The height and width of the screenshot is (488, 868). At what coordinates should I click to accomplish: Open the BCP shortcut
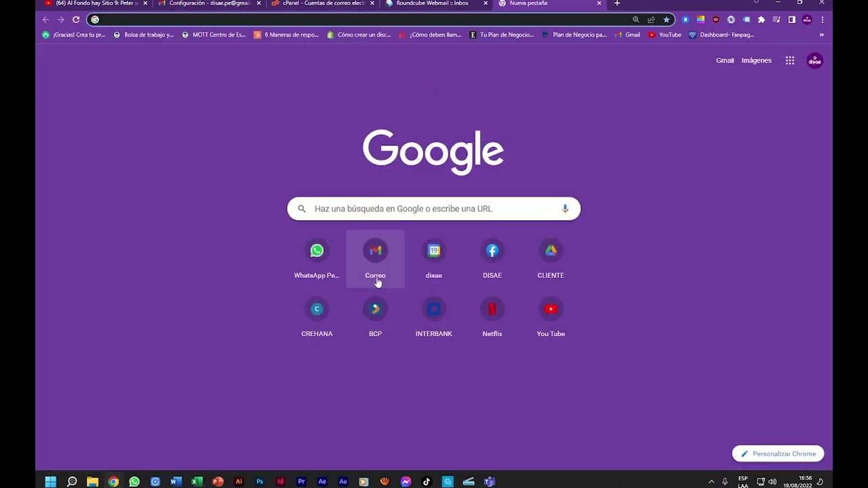coord(375,317)
